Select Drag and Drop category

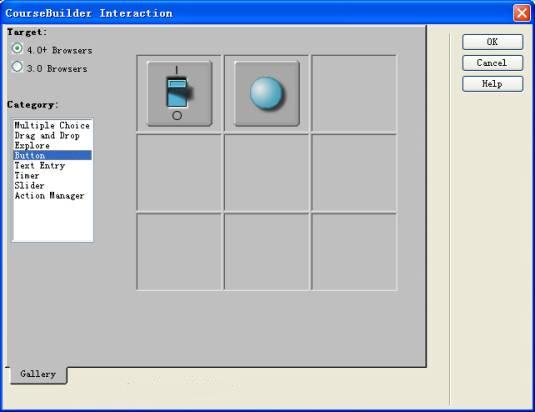[47, 135]
